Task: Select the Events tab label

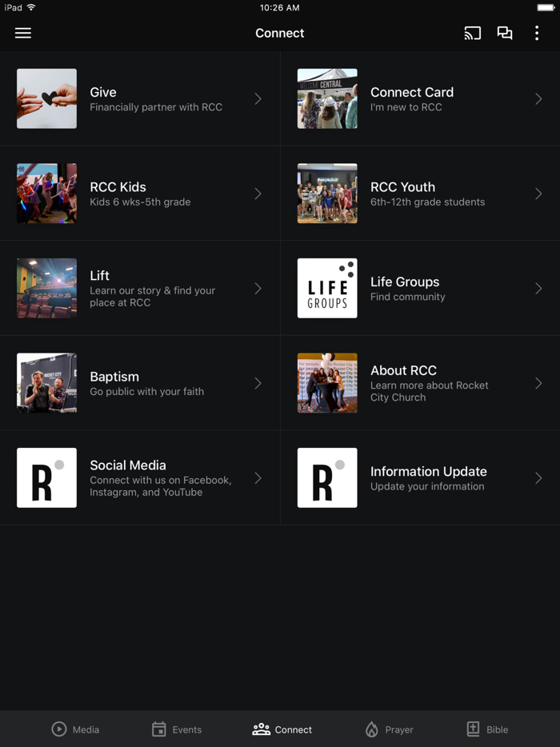Action: (x=187, y=729)
